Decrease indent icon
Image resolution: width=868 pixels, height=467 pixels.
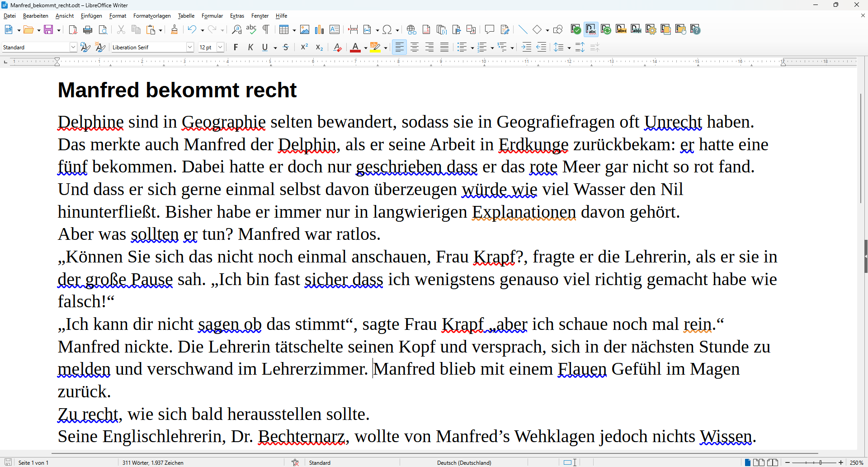point(541,47)
